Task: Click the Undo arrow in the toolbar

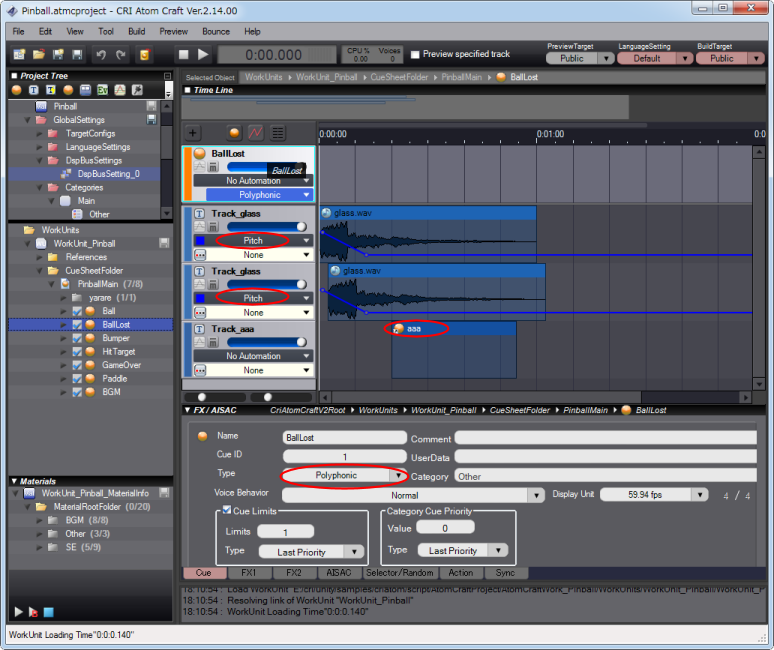Action: [x=100, y=54]
